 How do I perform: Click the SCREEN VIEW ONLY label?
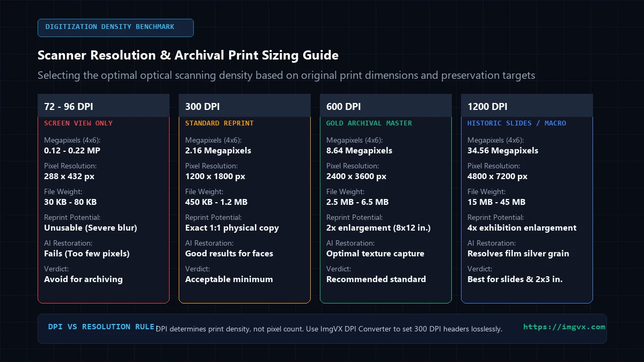pyautogui.click(x=78, y=123)
